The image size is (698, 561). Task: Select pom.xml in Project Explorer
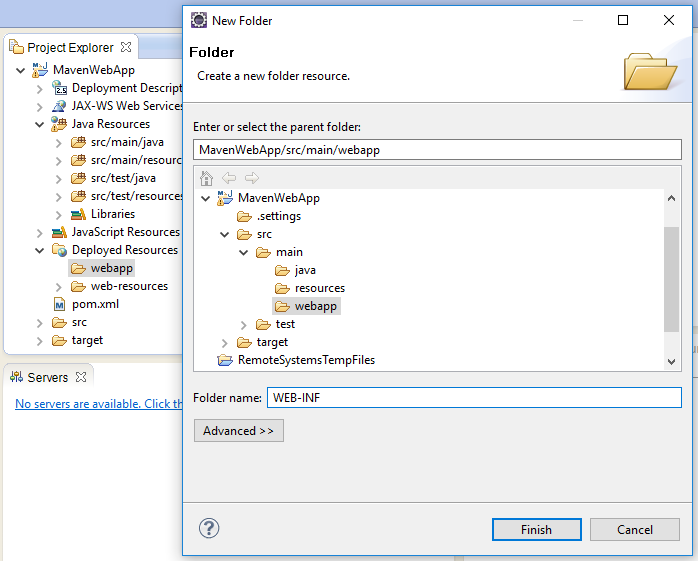pyautogui.click(x=95, y=304)
